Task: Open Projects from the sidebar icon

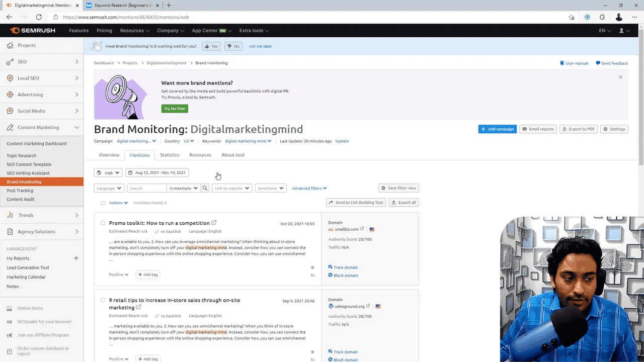Action: point(10,45)
